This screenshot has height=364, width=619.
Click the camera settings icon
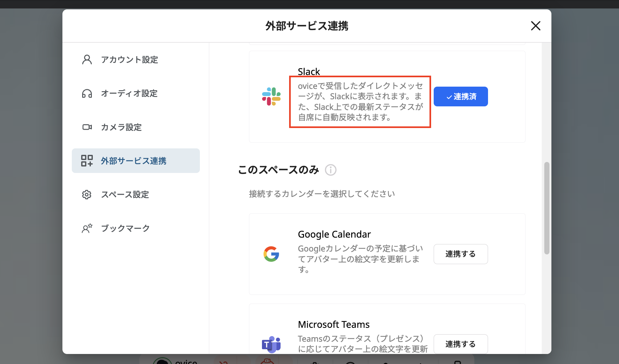click(87, 127)
